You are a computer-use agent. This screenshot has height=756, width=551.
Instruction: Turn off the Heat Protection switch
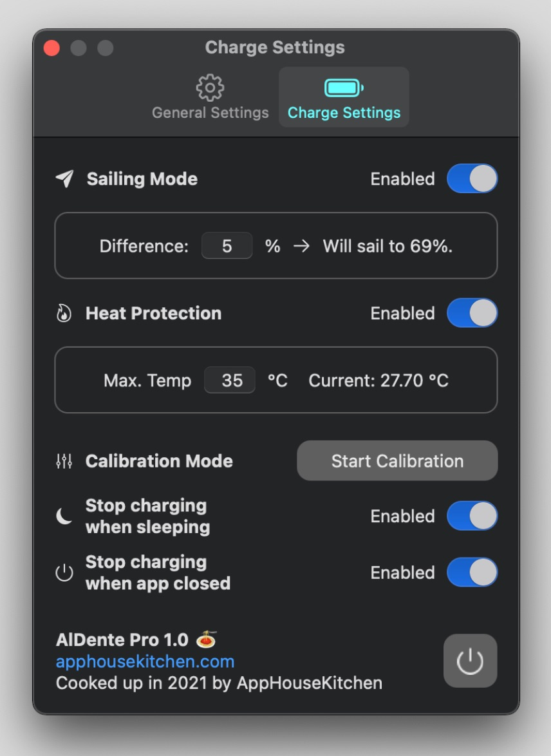472,314
